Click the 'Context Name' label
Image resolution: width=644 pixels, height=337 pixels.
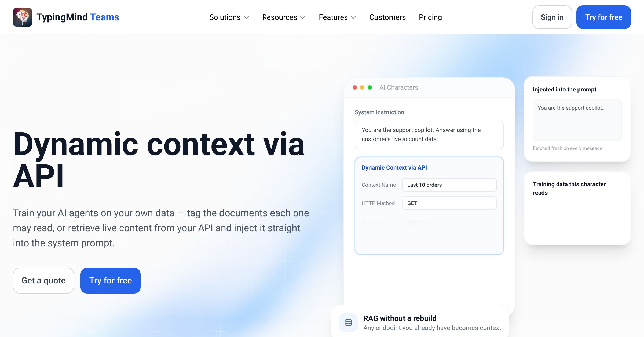pyautogui.click(x=379, y=185)
